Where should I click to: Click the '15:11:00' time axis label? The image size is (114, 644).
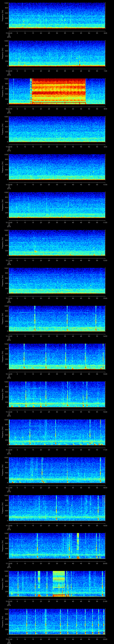pos(9,260)
